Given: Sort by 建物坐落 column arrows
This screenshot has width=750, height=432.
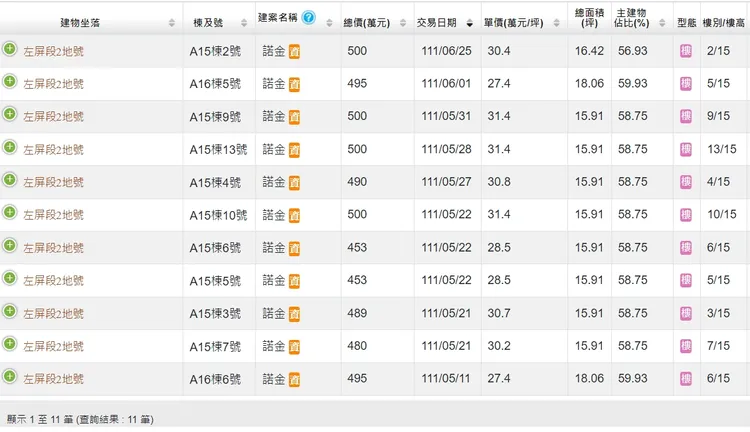Looking at the screenshot, I should [172, 23].
